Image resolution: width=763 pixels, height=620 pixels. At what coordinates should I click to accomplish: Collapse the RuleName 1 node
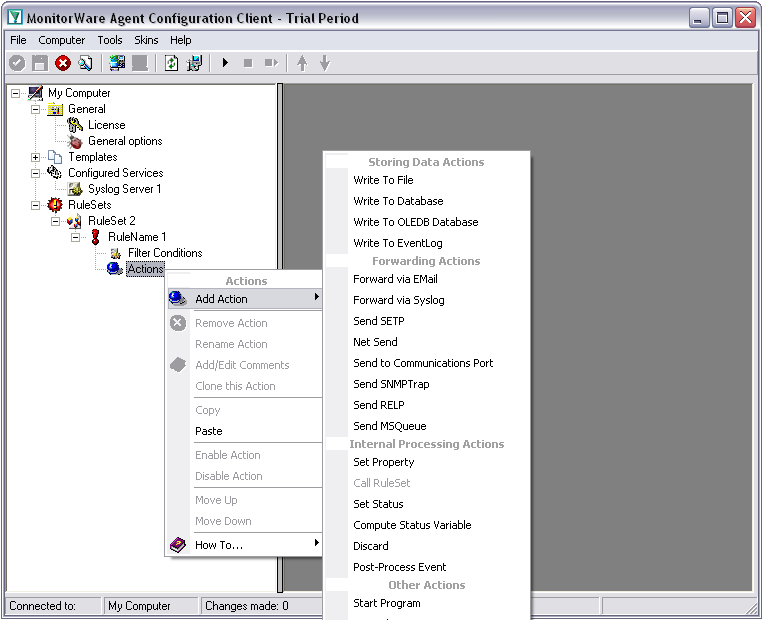[x=75, y=237]
